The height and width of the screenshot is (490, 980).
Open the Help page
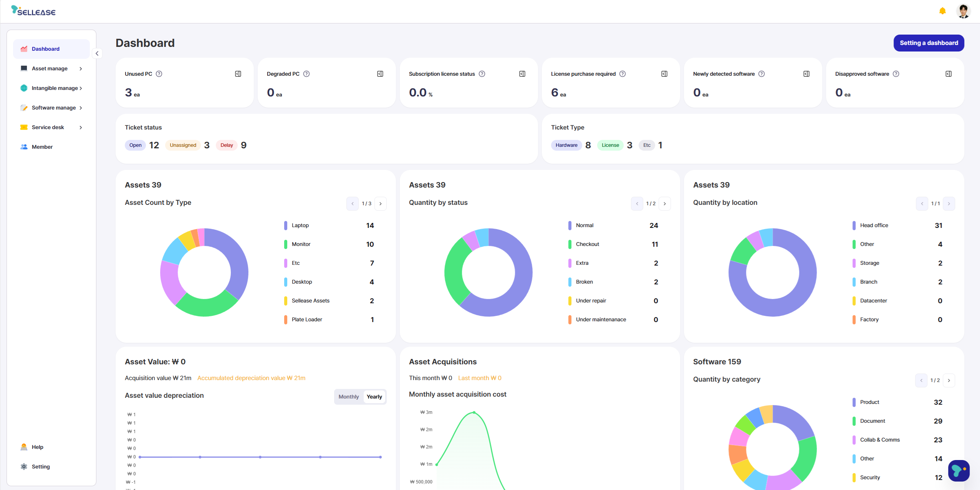pos(51,447)
